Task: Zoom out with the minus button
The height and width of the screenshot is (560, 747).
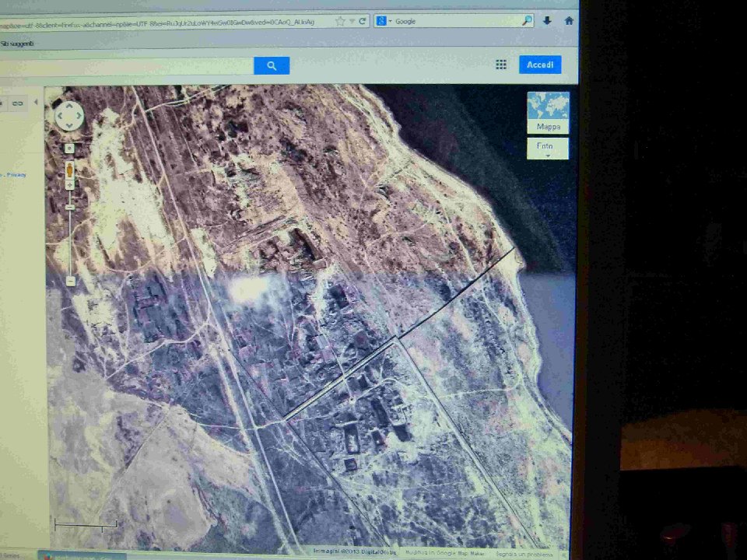Action: pyautogui.click(x=71, y=282)
